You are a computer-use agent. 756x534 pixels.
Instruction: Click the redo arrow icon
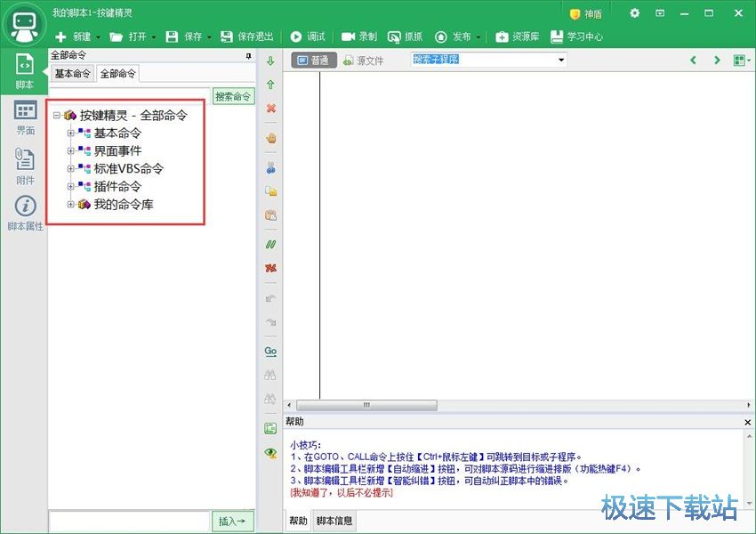click(271, 322)
